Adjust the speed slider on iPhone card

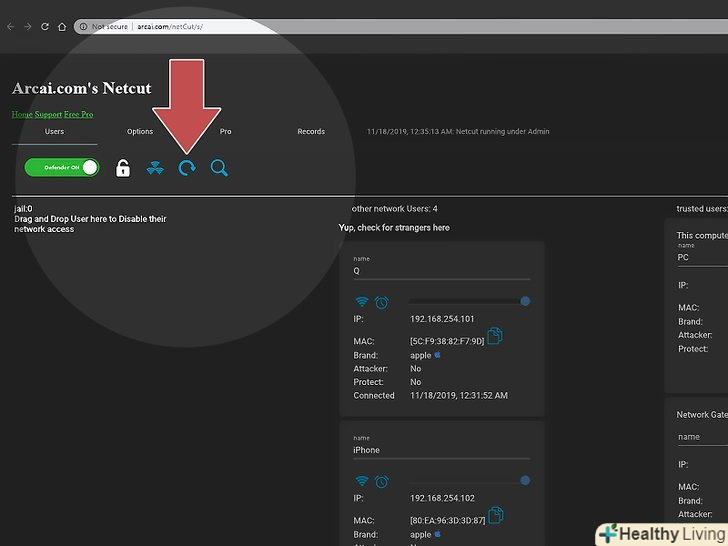[469, 481]
